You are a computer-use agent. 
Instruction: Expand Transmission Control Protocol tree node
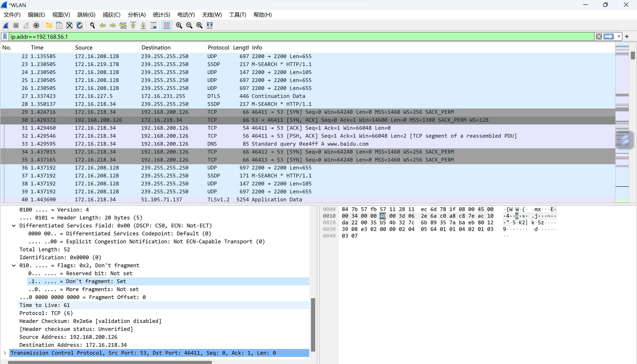[5, 353]
